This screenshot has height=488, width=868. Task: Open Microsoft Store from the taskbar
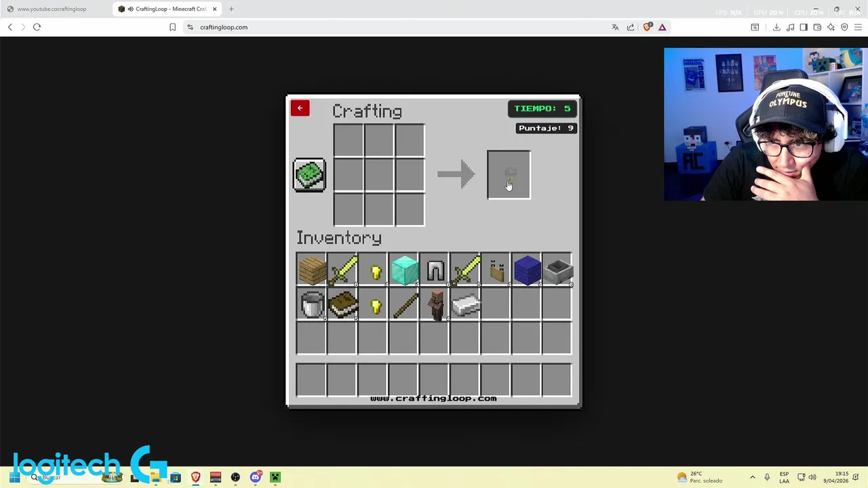176,477
